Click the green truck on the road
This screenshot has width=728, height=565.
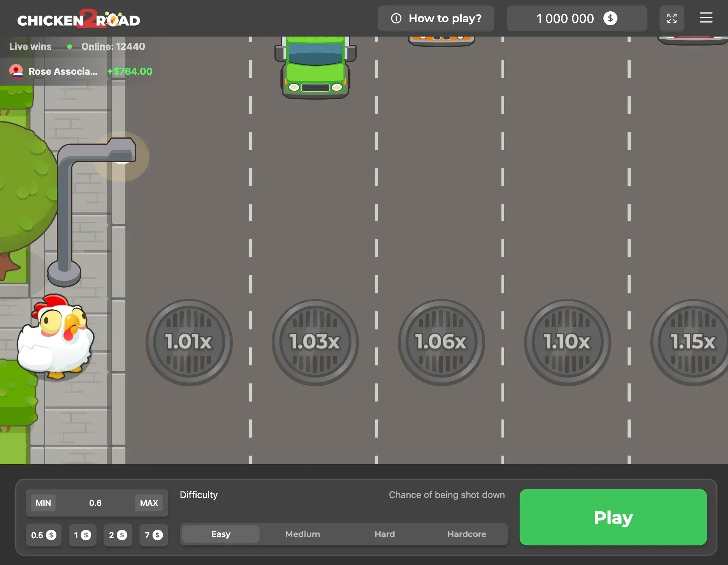315,67
